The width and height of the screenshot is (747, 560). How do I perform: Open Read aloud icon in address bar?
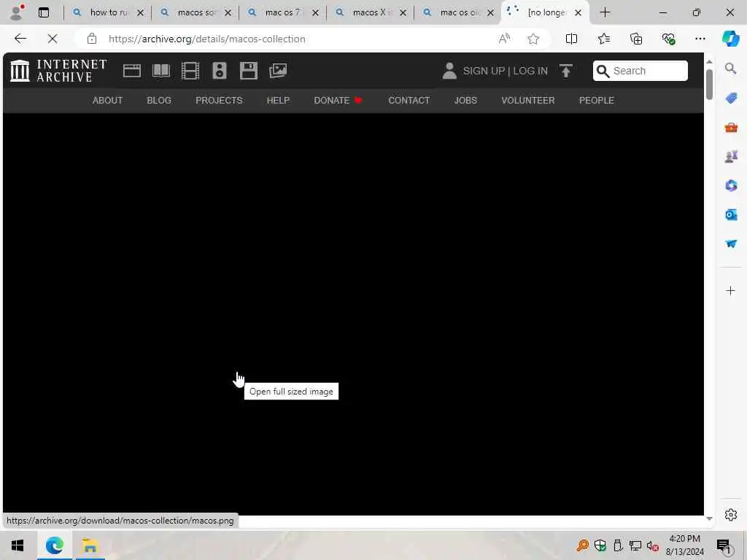click(504, 39)
